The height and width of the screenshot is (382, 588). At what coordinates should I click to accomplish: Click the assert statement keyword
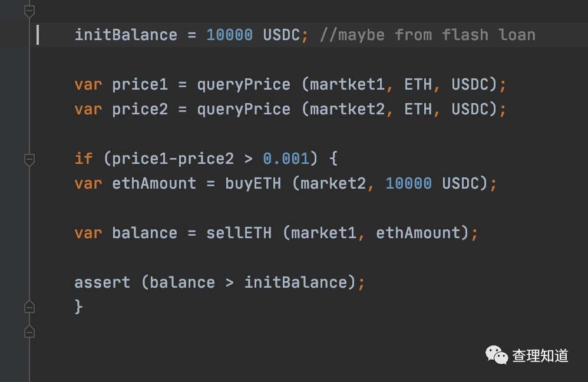click(x=103, y=282)
